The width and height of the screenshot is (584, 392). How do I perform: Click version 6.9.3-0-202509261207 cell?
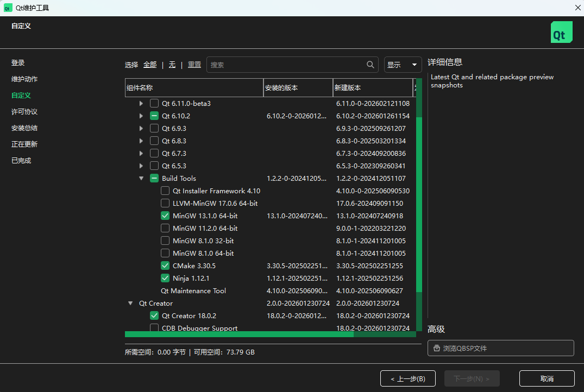click(371, 129)
